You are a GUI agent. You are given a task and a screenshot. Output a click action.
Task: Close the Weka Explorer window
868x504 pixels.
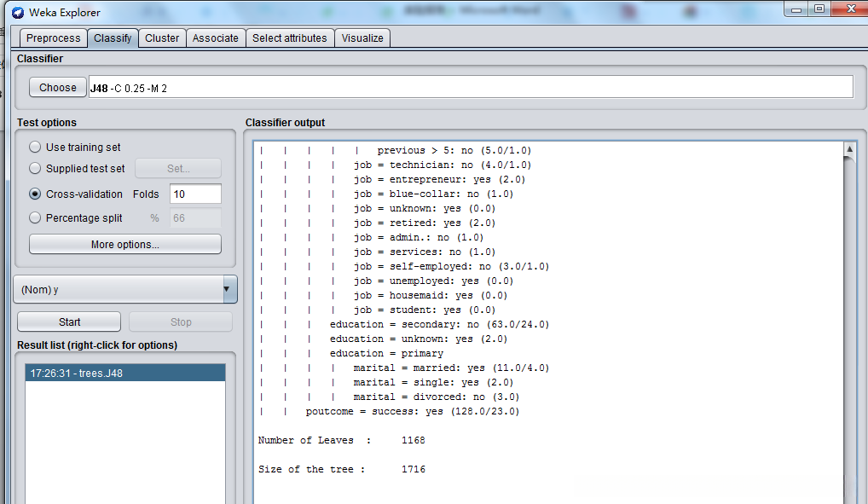(850, 9)
